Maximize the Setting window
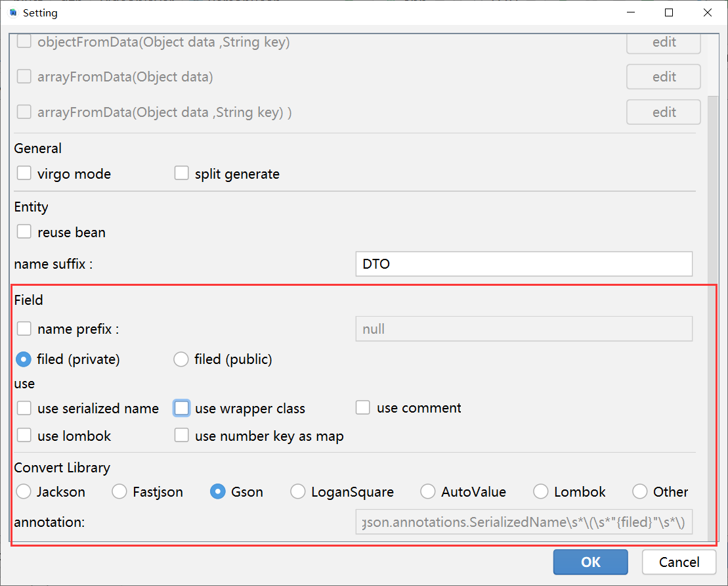 (669, 12)
